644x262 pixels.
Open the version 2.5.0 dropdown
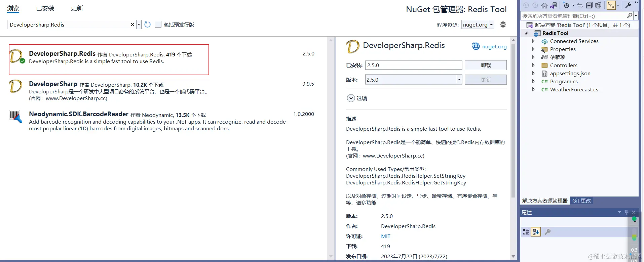[x=459, y=80]
